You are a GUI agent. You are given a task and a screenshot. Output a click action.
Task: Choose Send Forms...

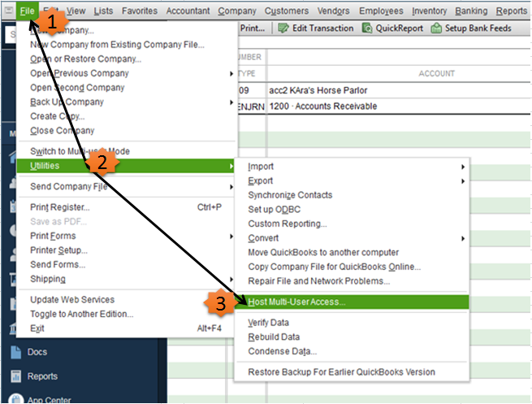coord(58,264)
